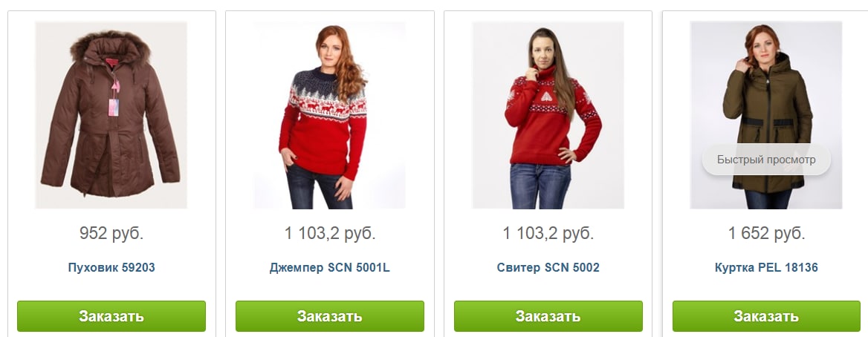
Task: Select the red turtleneck sweater model photo
Action: coord(548,115)
